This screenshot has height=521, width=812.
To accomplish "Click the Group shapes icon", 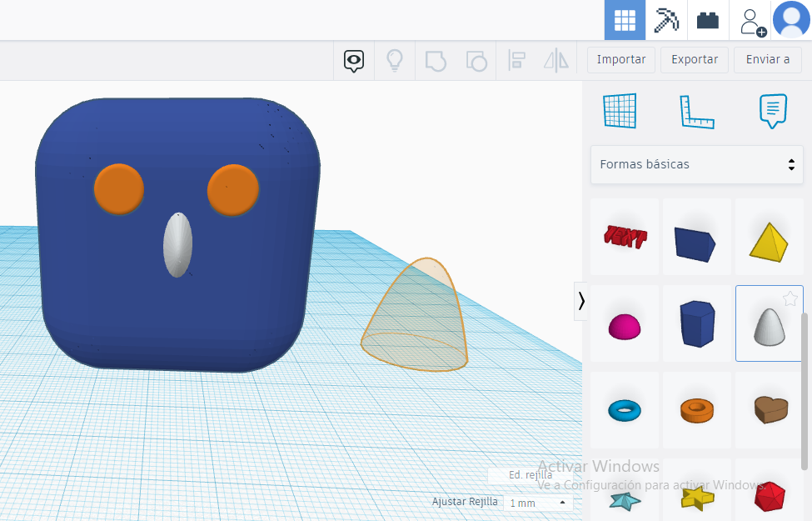I will click(436, 61).
